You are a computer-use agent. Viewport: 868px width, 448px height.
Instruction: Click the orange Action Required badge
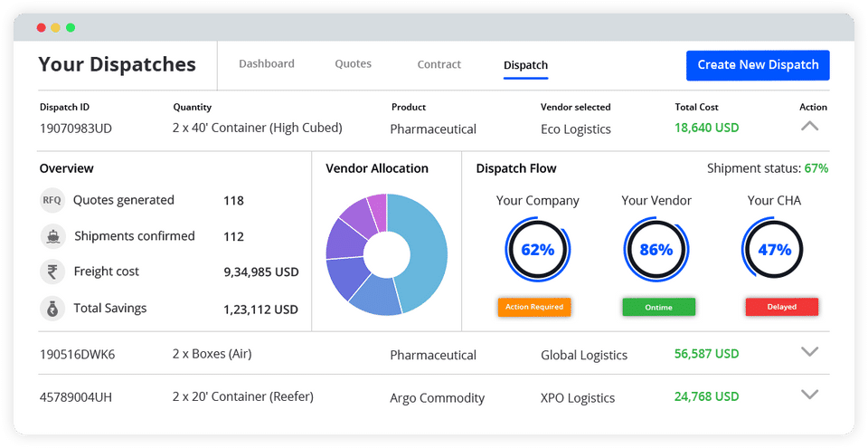point(534,307)
